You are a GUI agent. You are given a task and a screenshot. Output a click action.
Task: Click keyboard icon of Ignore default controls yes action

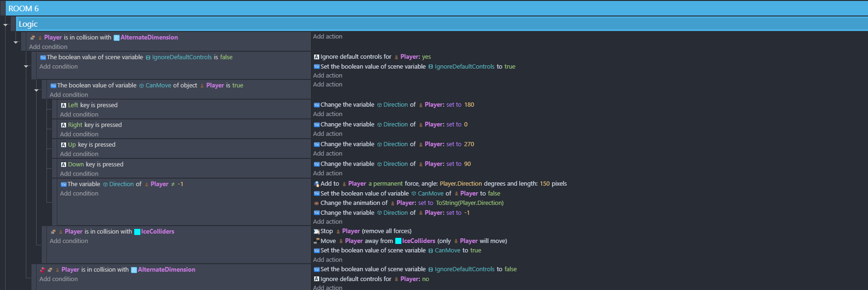click(316, 57)
